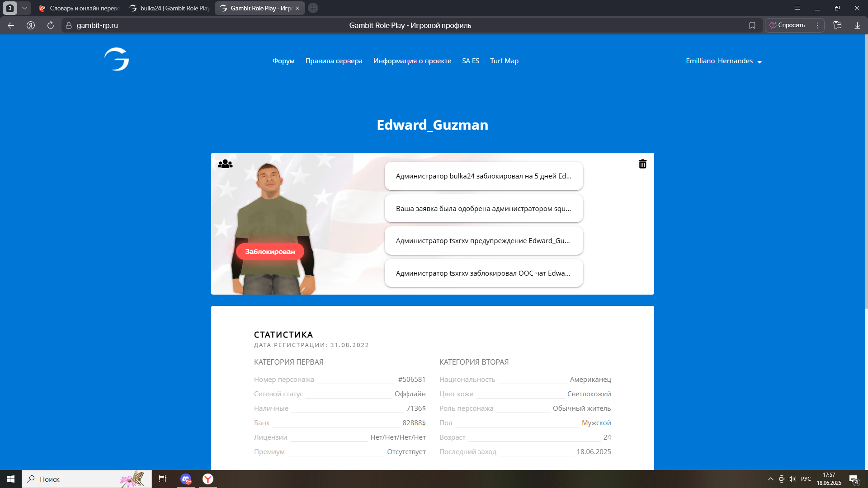Show hidden system tray icons
Viewport: 868px width, 488px height.
click(x=770, y=479)
